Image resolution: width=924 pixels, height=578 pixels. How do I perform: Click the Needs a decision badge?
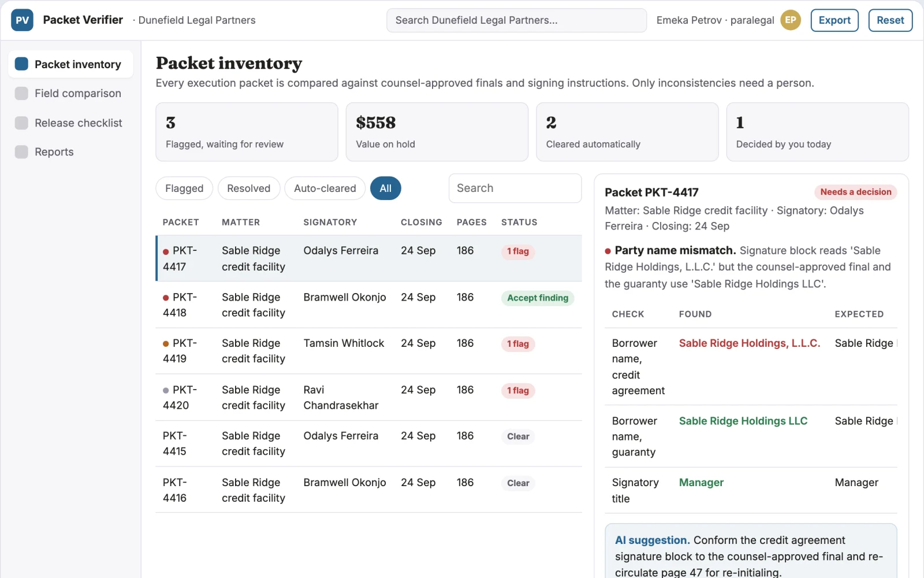click(x=856, y=192)
